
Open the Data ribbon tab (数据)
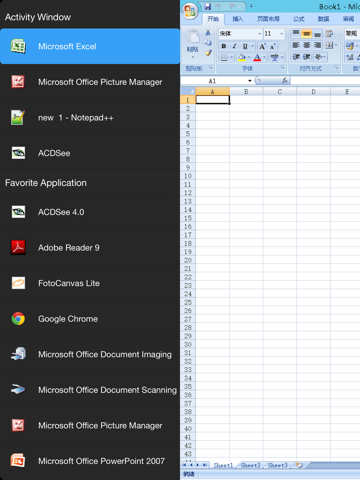click(x=323, y=19)
